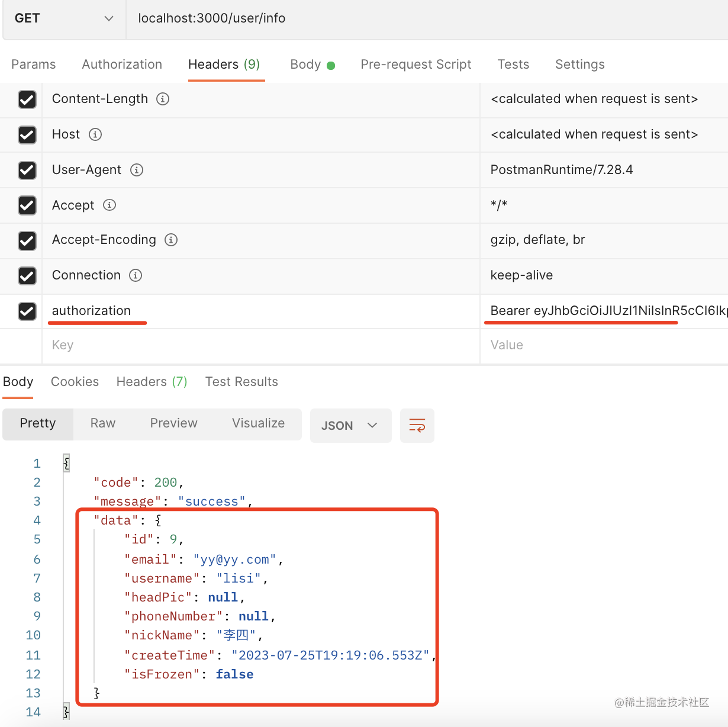Open the Pre-request Script tab
This screenshot has width=728, height=727.
415,65
